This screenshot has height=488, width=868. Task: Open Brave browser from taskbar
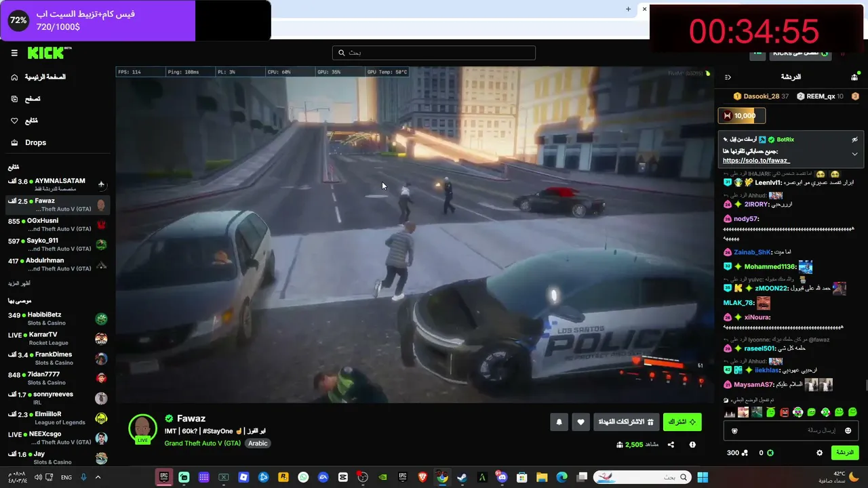coord(422,477)
